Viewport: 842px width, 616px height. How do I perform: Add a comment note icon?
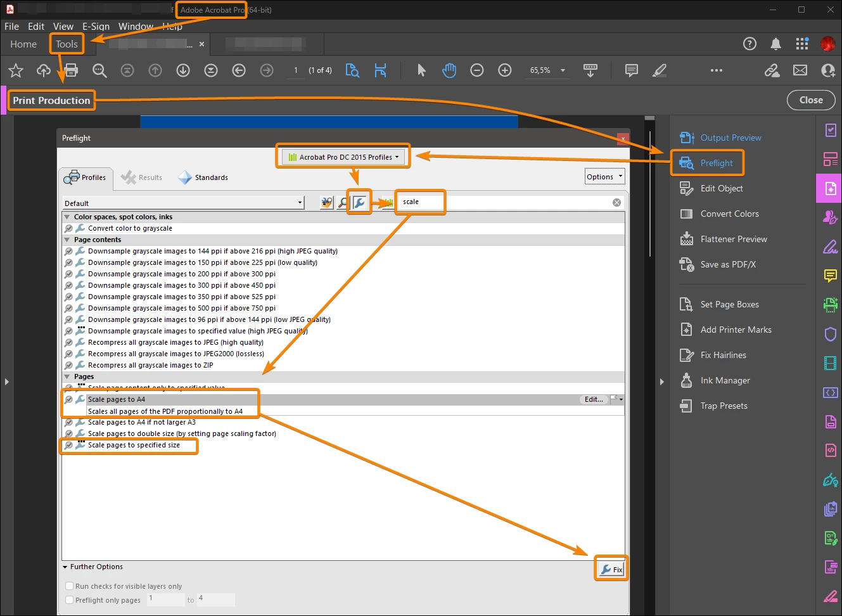pos(632,70)
